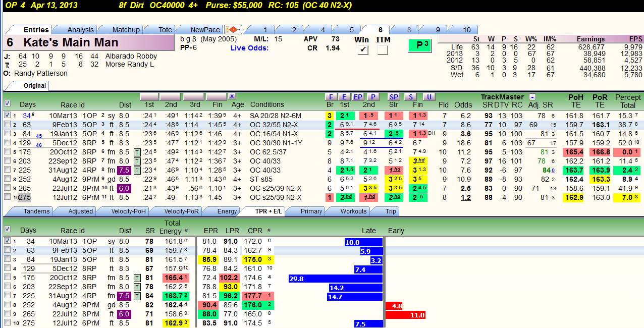Click the underlined odds value 1.2
644x328 pixels.
point(465,197)
